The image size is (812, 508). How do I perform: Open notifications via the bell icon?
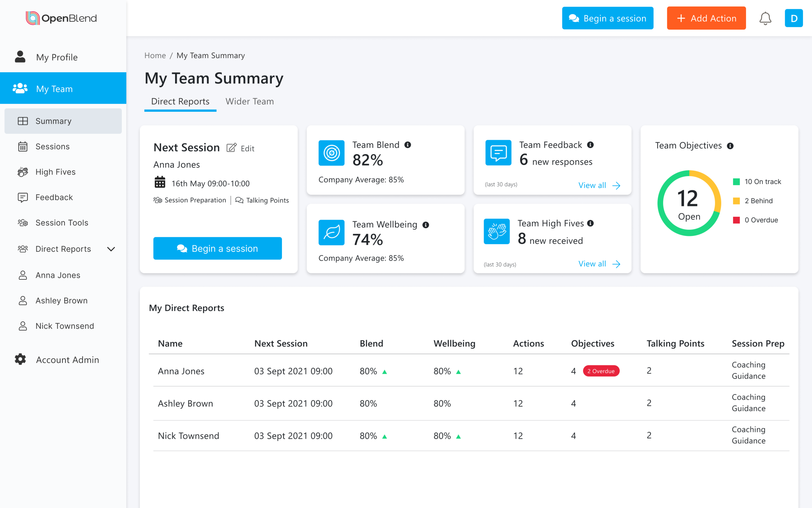click(766, 18)
